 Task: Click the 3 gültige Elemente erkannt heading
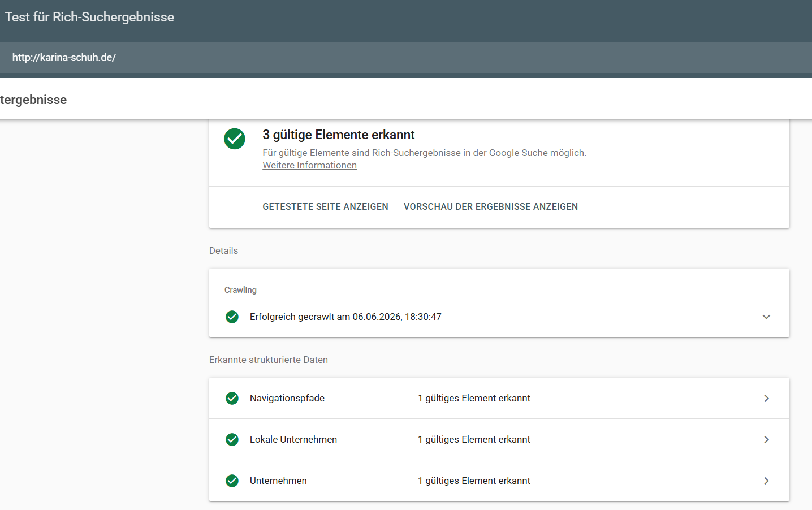tap(338, 135)
